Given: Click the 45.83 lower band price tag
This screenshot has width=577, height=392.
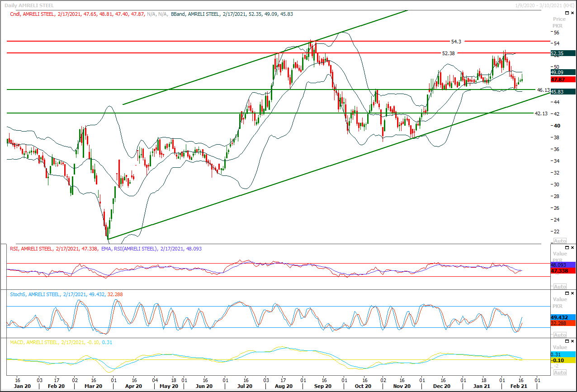Looking at the screenshot, I should (563, 91).
